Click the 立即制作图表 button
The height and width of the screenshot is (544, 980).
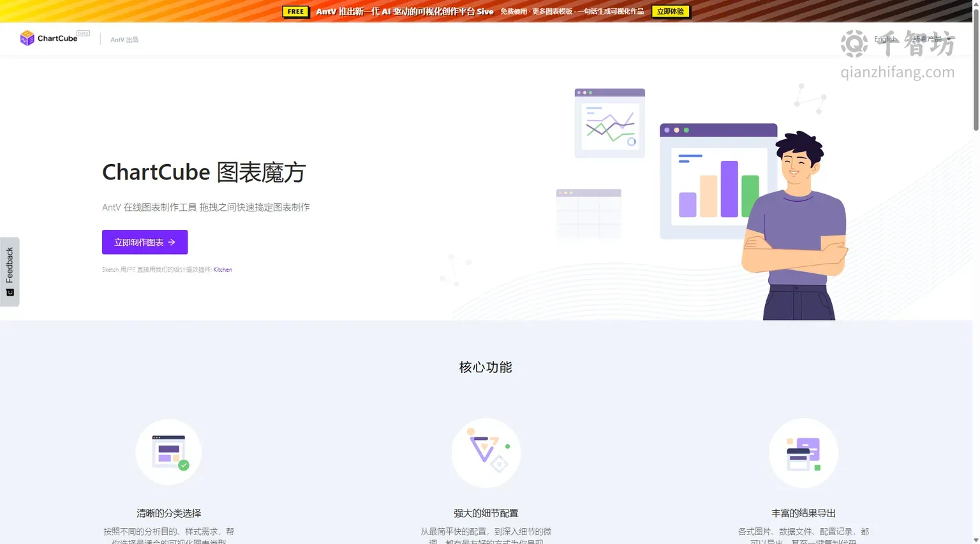pyautogui.click(x=145, y=242)
